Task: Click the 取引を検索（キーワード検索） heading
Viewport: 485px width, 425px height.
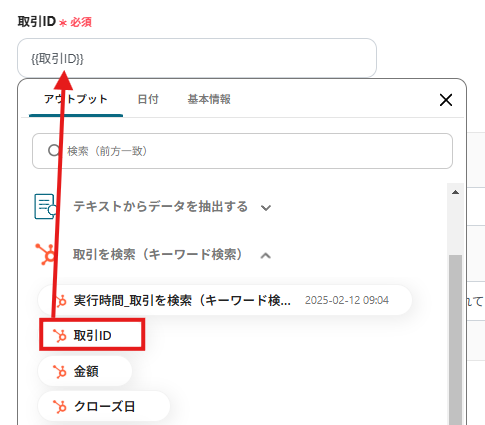Action: coord(158,255)
